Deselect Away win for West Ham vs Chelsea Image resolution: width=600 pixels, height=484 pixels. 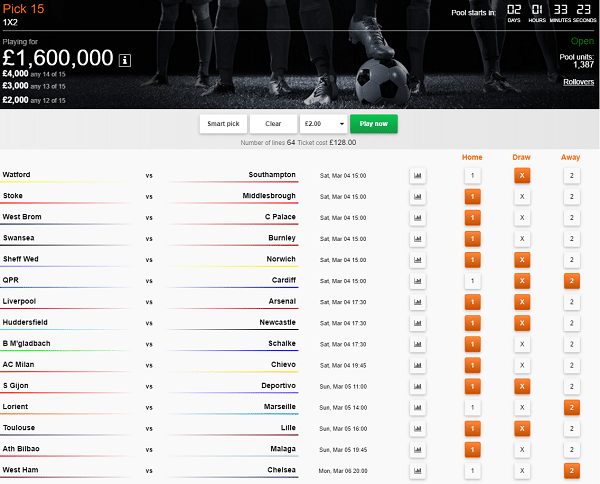coord(571,470)
